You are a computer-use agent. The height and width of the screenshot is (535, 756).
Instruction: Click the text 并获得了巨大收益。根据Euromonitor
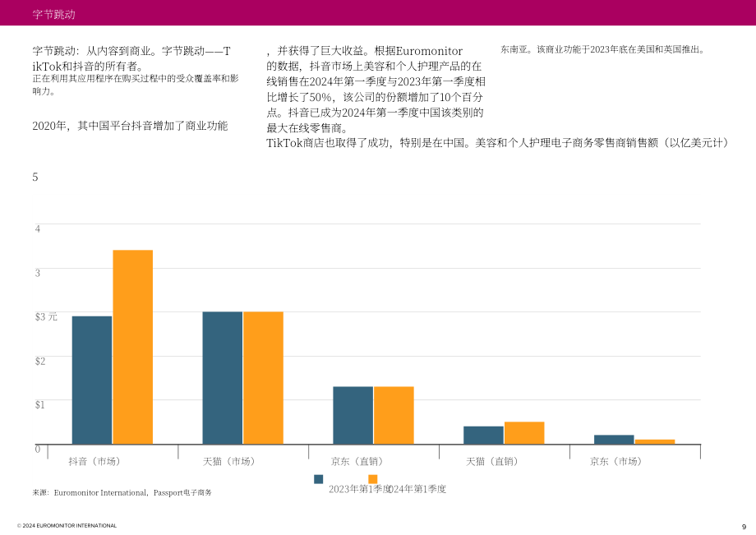coord(365,51)
